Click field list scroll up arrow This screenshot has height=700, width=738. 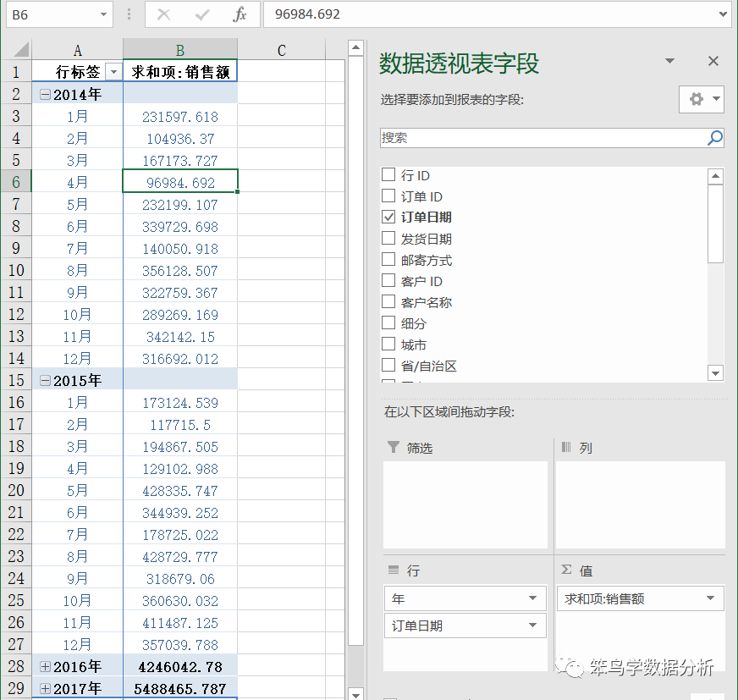point(715,177)
